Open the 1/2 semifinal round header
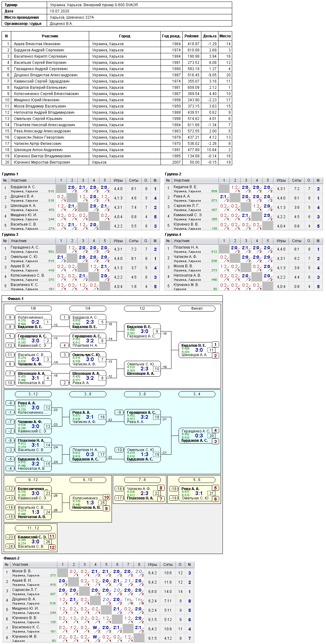 pyautogui.click(x=142, y=308)
